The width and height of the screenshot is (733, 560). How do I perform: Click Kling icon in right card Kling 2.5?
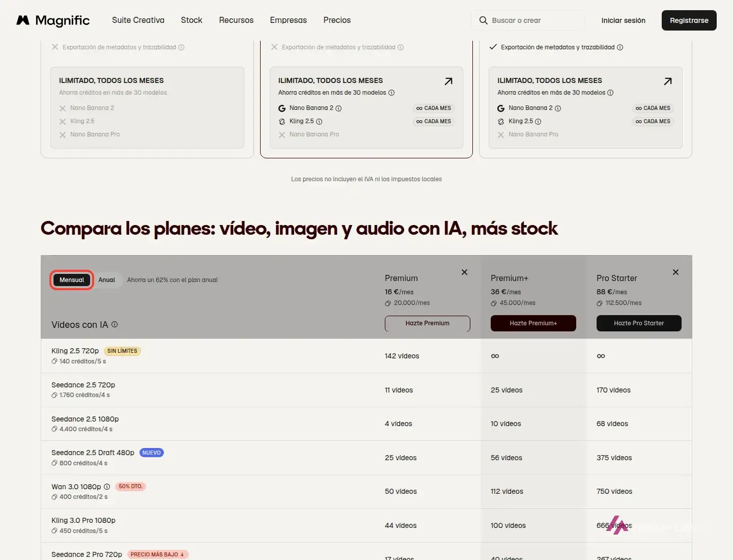coord(501,122)
